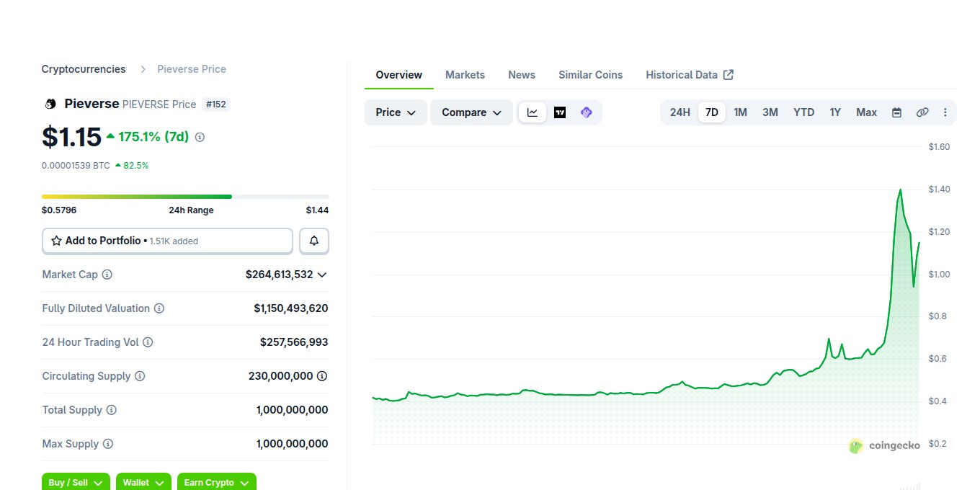Select the 1M time range

click(740, 112)
